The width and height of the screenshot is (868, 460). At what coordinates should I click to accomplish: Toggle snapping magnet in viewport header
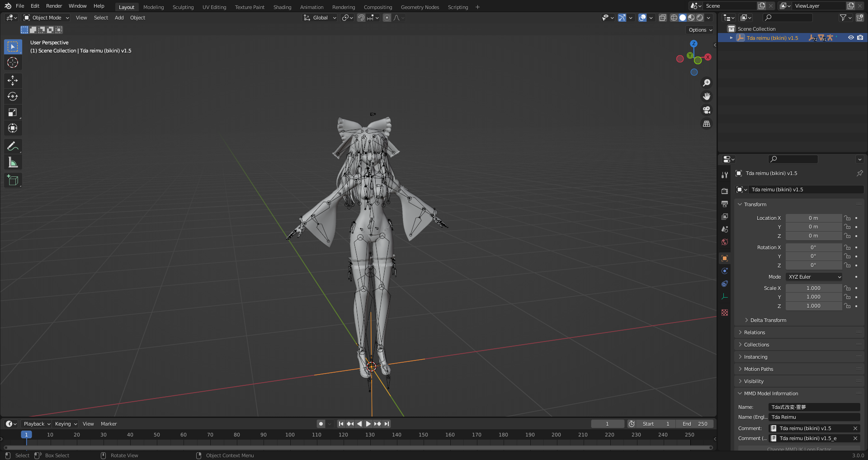(361, 18)
